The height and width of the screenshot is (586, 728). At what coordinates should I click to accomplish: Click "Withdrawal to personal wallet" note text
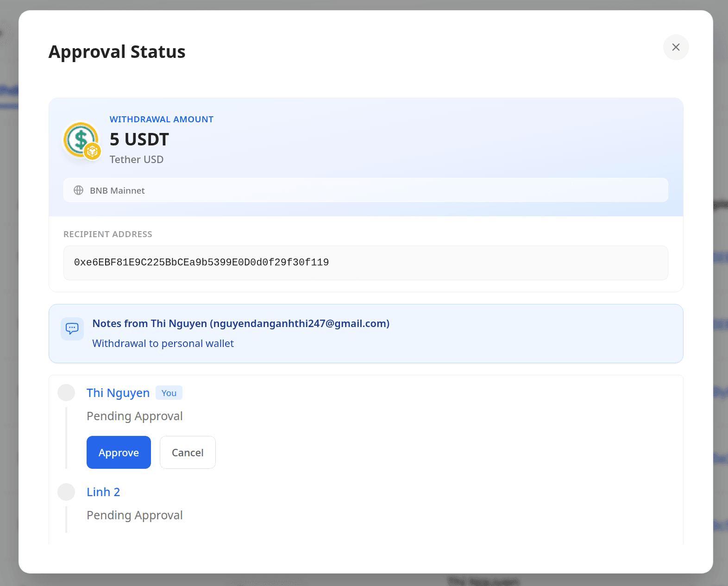tap(163, 343)
